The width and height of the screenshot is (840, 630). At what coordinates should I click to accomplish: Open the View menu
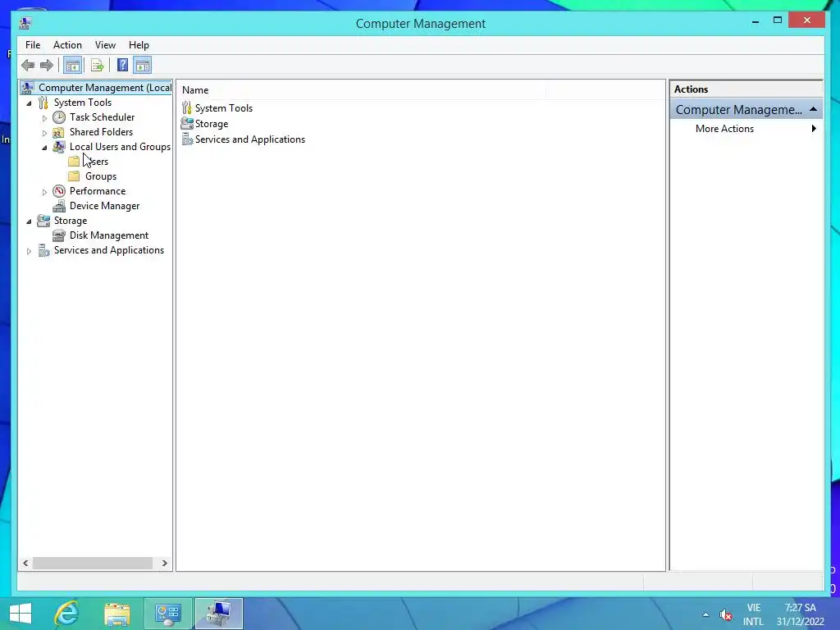click(105, 45)
